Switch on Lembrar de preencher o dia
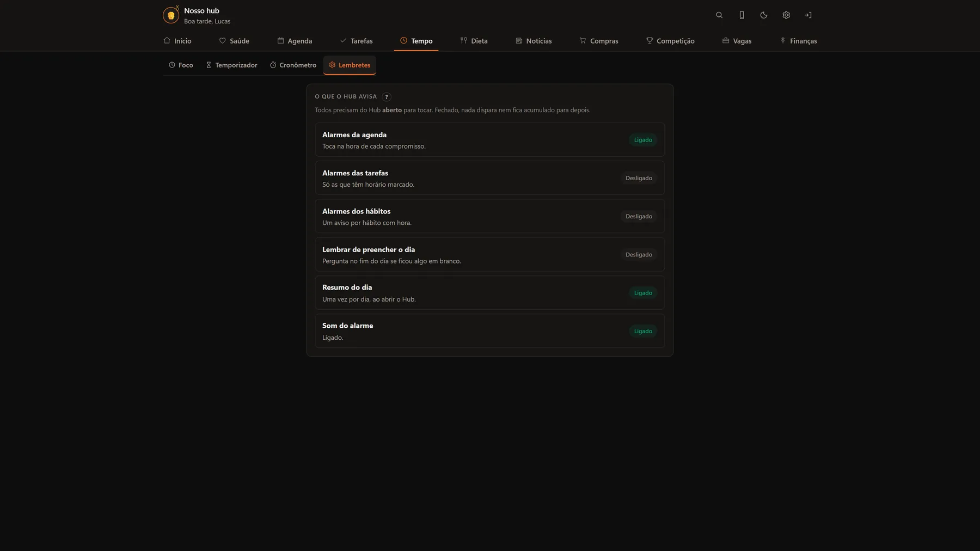The height and width of the screenshot is (551, 980). coord(639,255)
